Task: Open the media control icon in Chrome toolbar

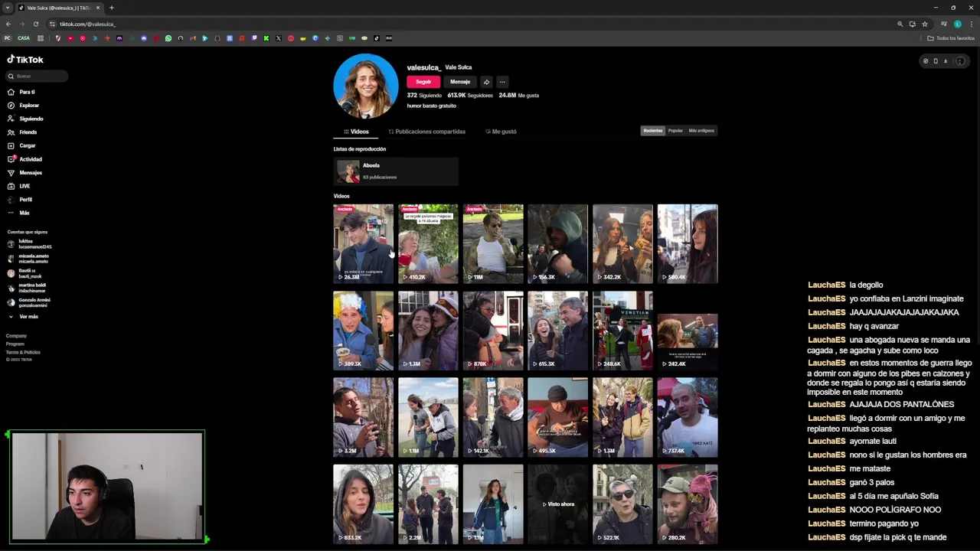Action: [x=944, y=24]
